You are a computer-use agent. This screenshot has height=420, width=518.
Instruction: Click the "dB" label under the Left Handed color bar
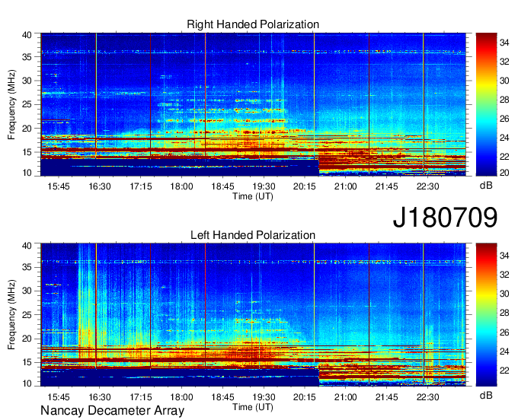(486, 395)
